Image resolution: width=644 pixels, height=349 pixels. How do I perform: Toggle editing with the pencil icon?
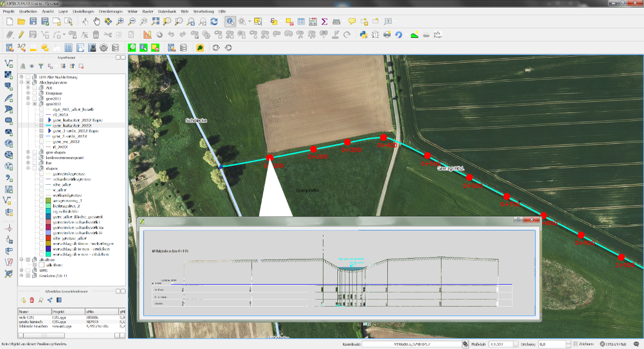tap(21, 35)
